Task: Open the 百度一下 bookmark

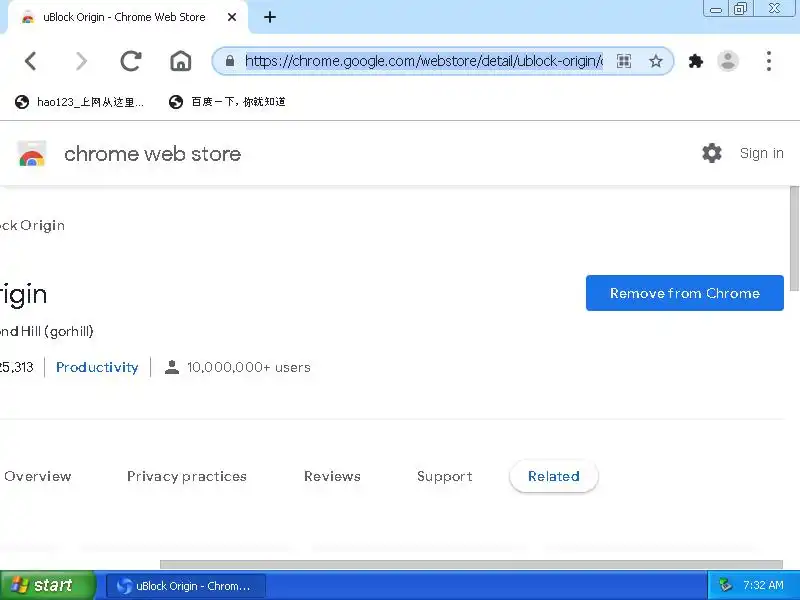Action: (227, 102)
